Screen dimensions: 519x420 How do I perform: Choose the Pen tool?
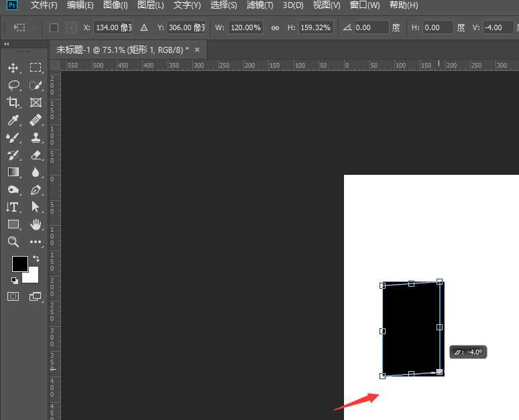(36, 190)
